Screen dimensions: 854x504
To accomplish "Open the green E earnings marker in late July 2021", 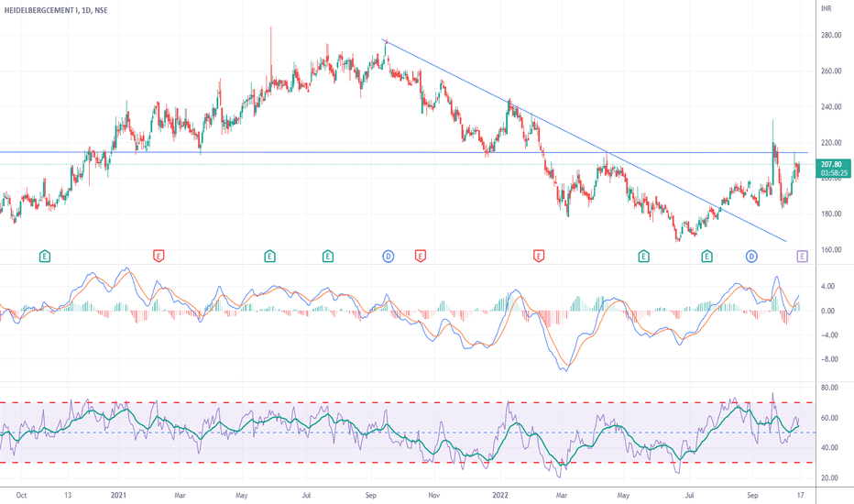I will coord(327,256).
